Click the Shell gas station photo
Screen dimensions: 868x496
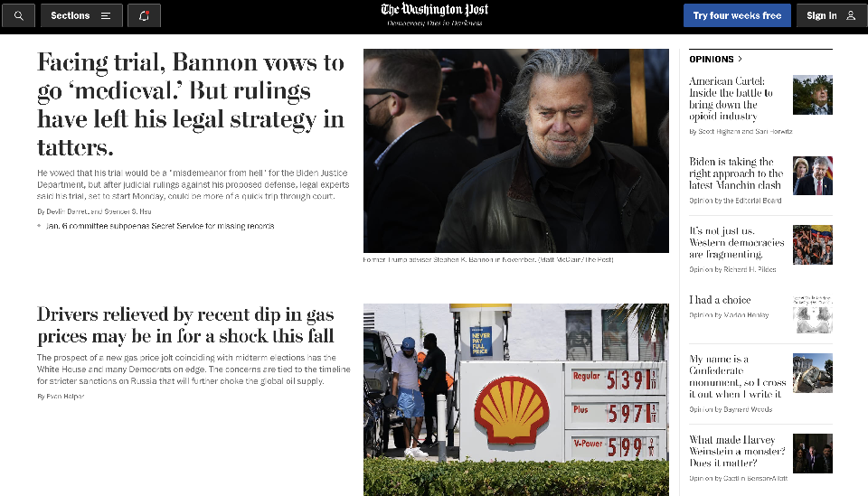pyautogui.click(x=516, y=400)
